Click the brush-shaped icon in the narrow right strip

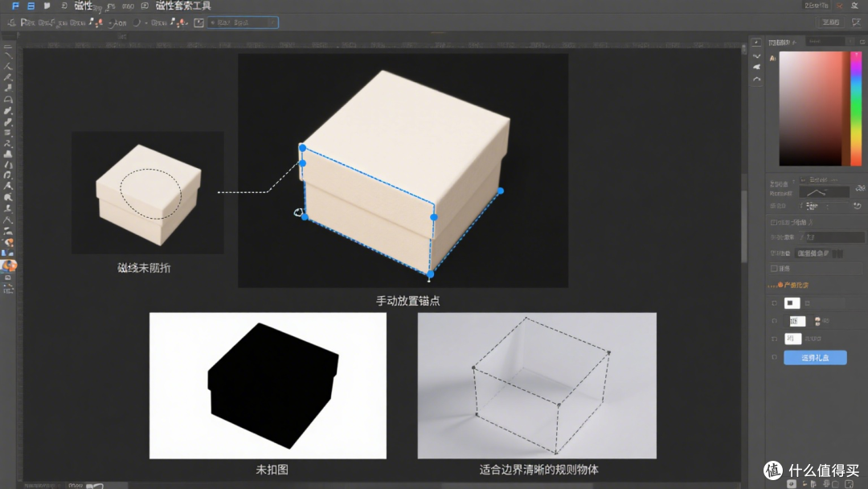pyautogui.click(x=757, y=67)
